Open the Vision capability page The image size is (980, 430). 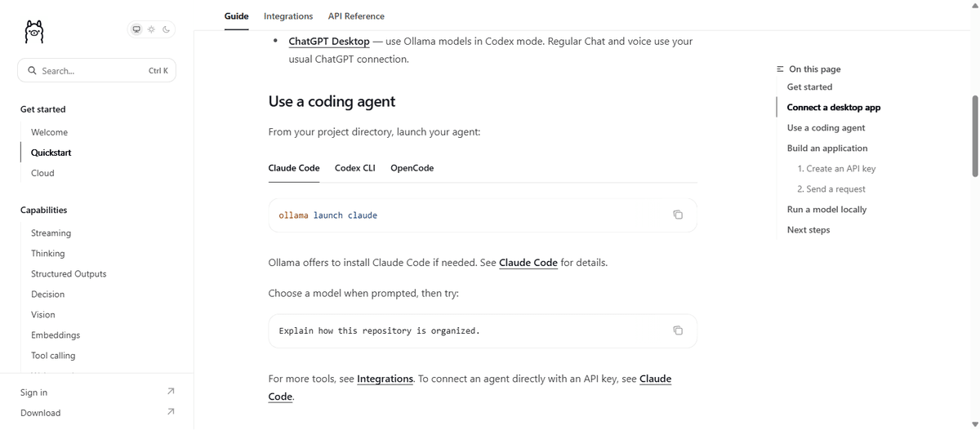(x=43, y=315)
